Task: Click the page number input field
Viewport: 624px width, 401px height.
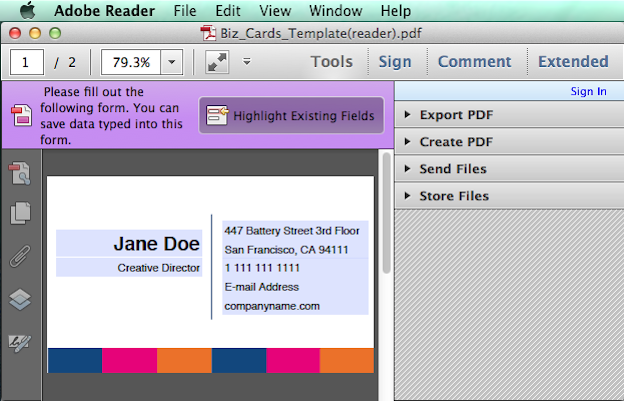Action: tap(28, 62)
